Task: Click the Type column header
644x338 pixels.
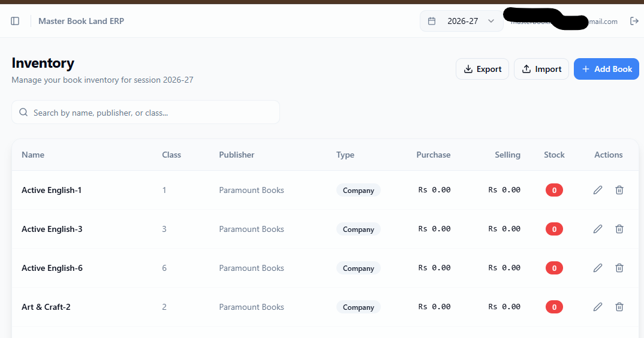Action: coord(345,155)
